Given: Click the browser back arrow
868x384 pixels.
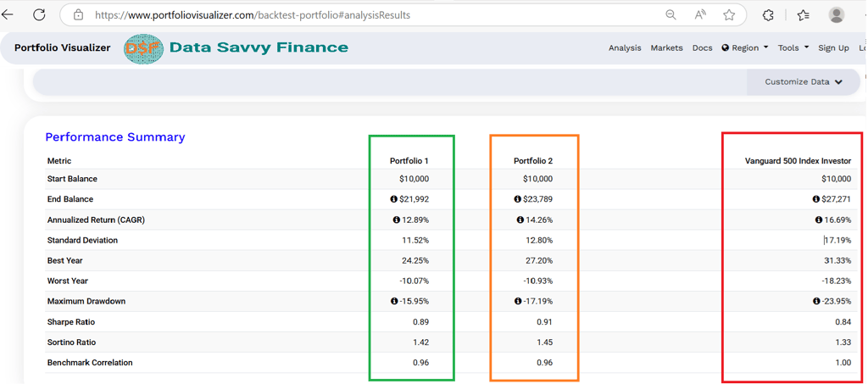Looking at the screenshot, I should coord(7,15).
